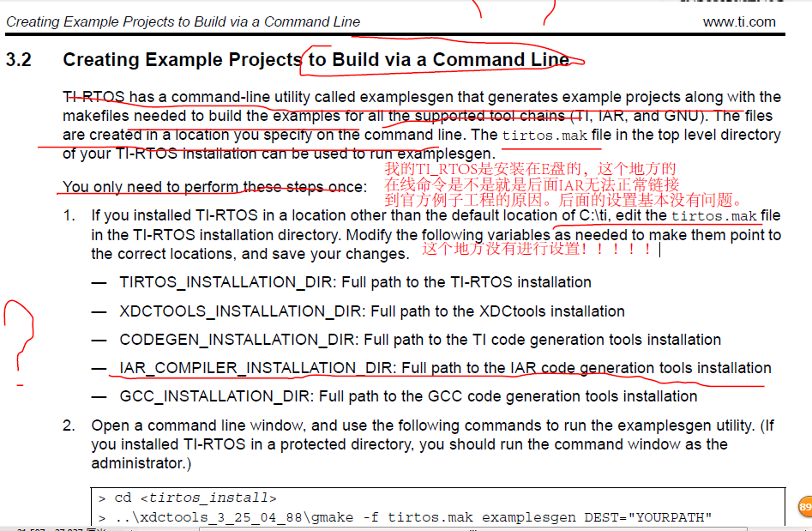Click the section number 3.2
Image resolution: width=812 pixels, height=531 pixels.
tap(19, 59)
